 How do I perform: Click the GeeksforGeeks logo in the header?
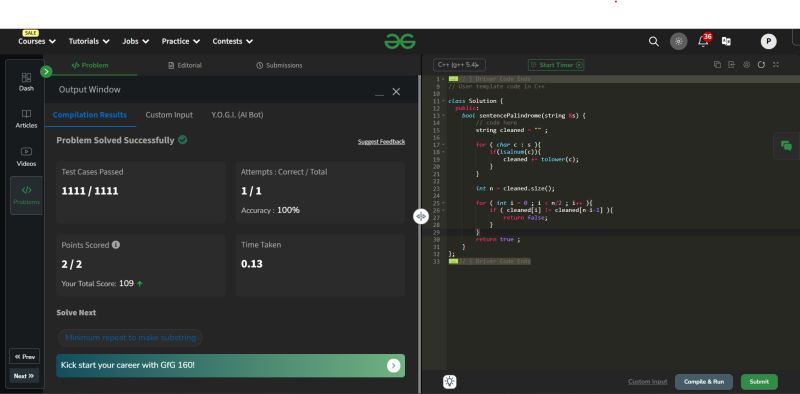399,41
